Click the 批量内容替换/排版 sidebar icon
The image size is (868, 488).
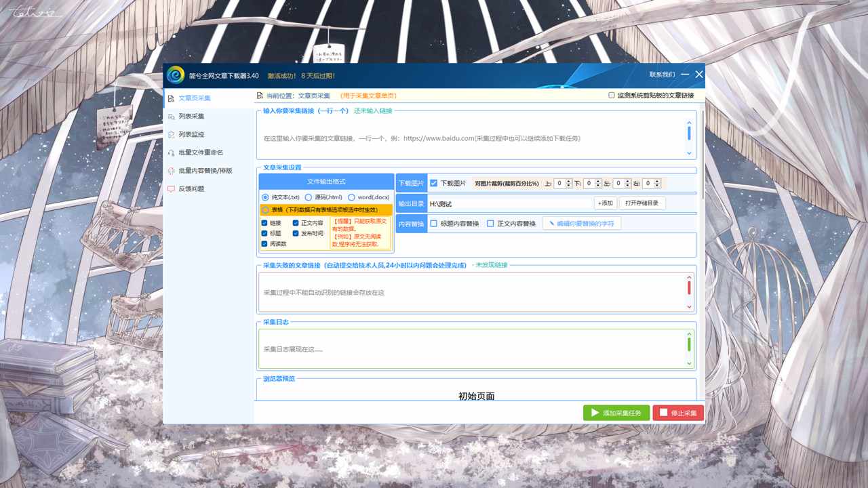click(x=172, y=171)
